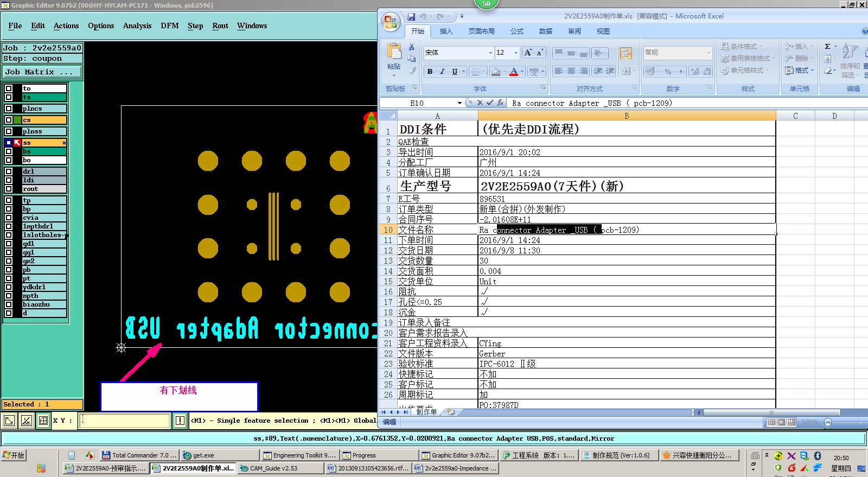Select the 制作单 worksheet tab
868x477 pixels.
tap(426, 412)
